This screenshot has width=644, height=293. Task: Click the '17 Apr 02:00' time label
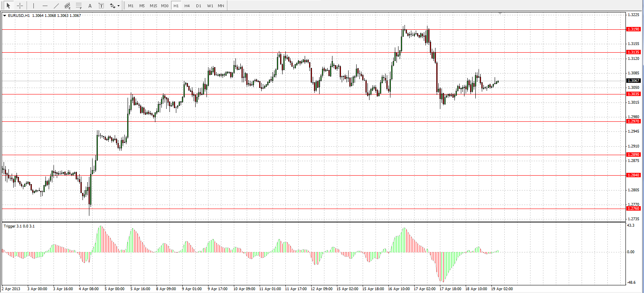click(425, 289)
